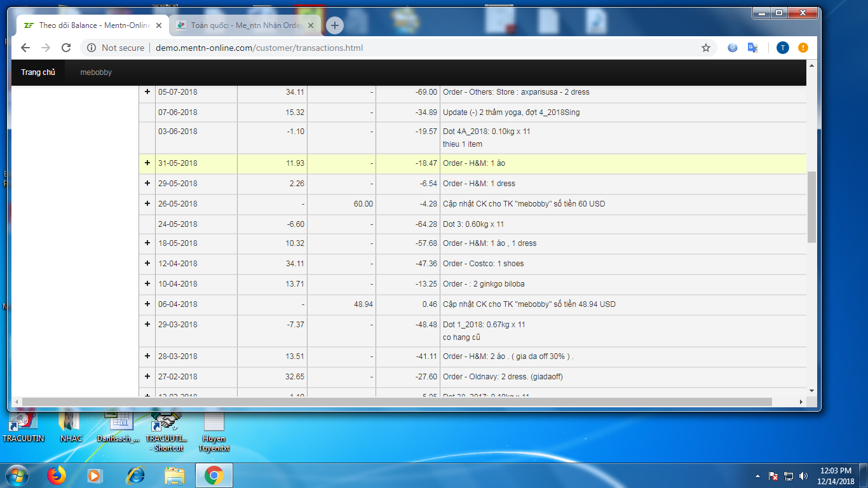Viewport: 868px width, 488px height.
Task: Expand the 12-04-2018 Costco shoes row
Action: [x=147, y=264]
